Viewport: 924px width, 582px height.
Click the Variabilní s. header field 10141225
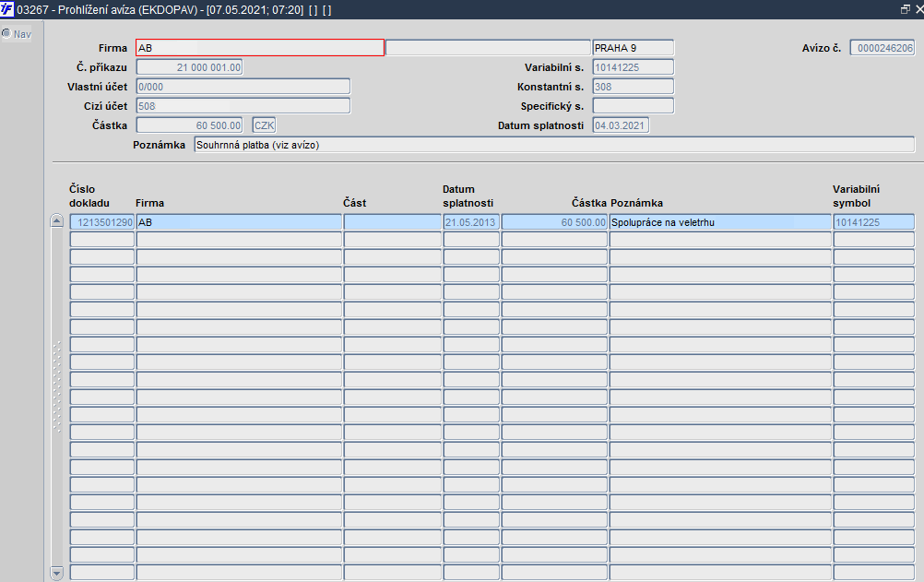[633, 67]
